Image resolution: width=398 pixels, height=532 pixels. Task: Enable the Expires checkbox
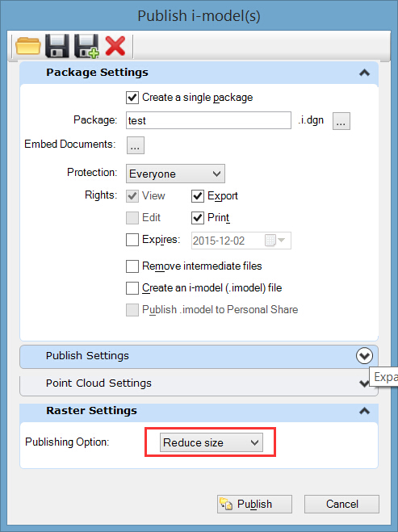(132, 240)
